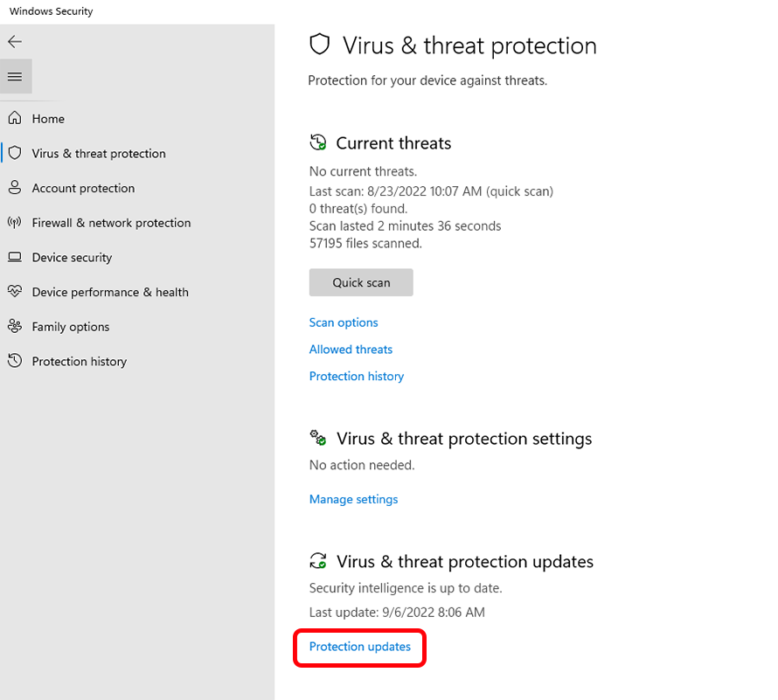Go to Account protection section
The height and width of the screenshot is (700, 778).
click(83, 188)
